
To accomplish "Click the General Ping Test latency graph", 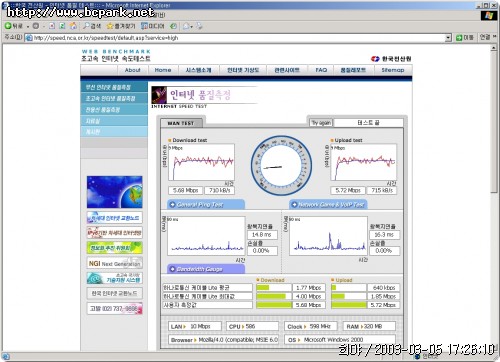I will (x=206, y=236).
